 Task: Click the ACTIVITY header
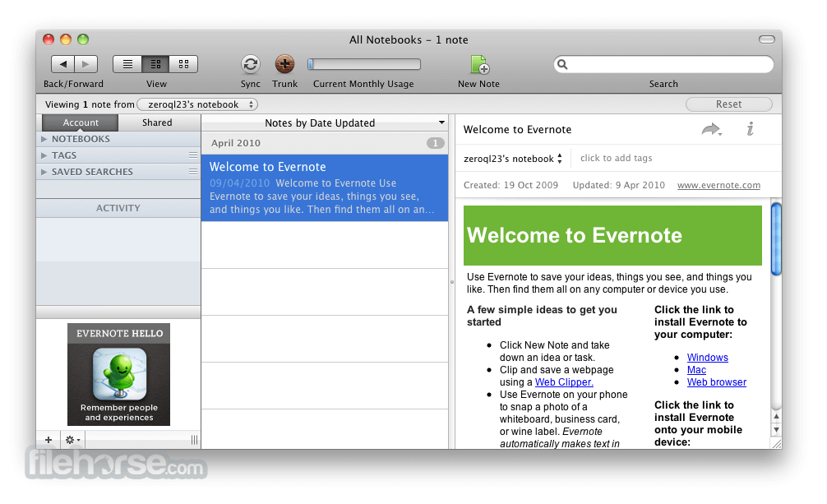(118, 208)
